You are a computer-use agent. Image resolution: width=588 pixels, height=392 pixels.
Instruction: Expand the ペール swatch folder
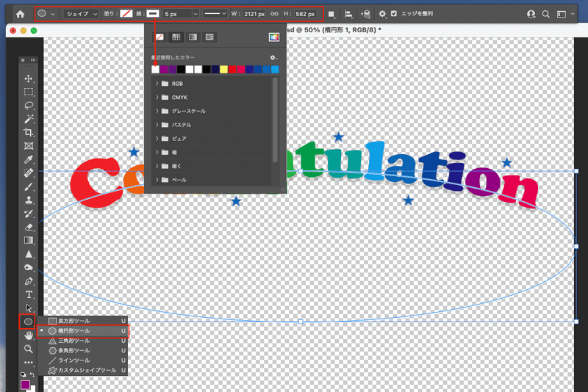[157, 180]
